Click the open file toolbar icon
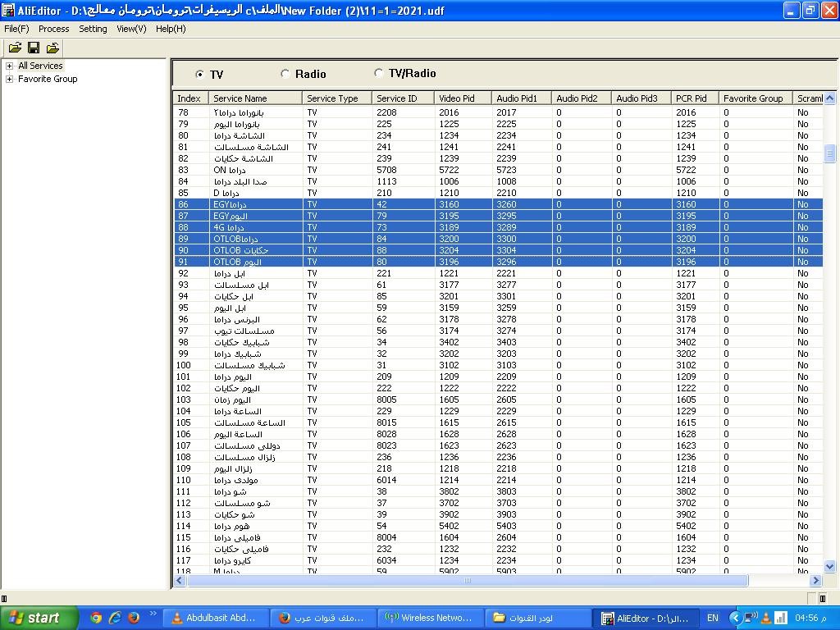 click(15, 48)
